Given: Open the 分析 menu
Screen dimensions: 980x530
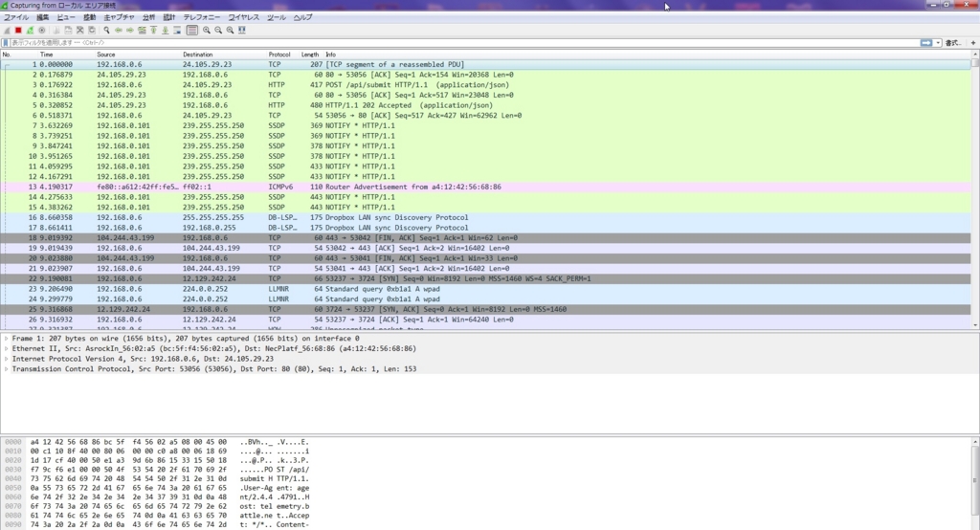Looking at the screenshot, I should pyautogui.click(x=148, y=17).
